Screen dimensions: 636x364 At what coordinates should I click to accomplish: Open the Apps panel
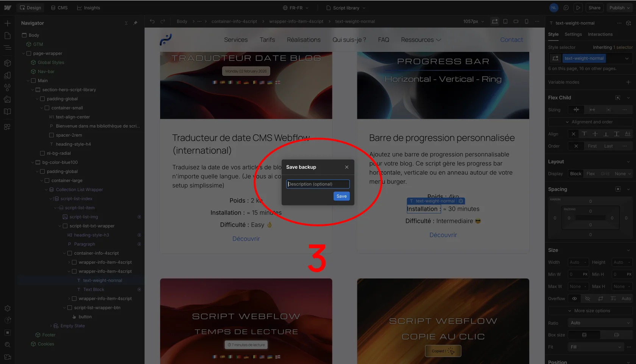pyautogui.click(x=7, y=127)
